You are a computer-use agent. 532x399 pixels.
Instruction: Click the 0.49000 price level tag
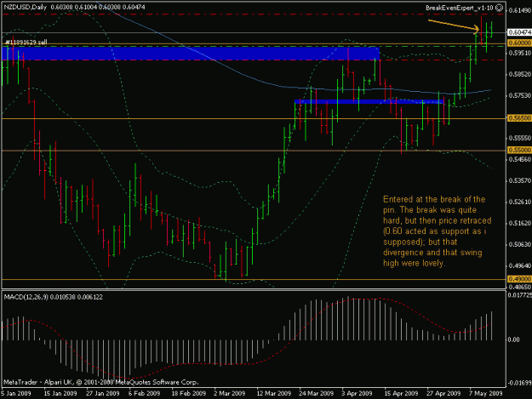519,279
